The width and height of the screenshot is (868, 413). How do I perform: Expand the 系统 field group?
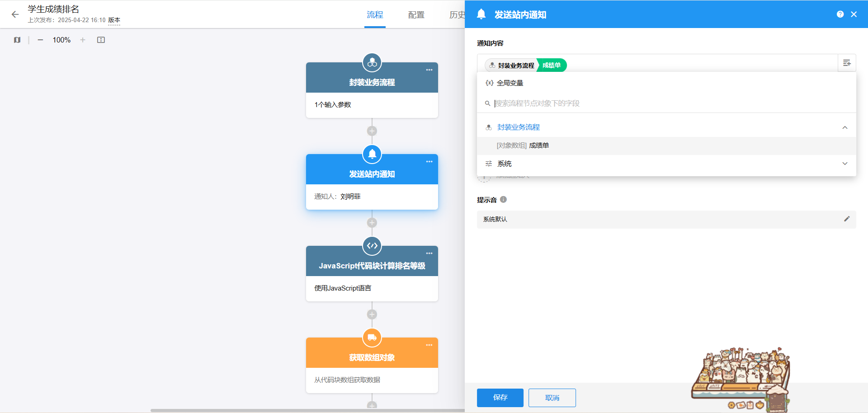pyautogui.click(x=844, y=164)
